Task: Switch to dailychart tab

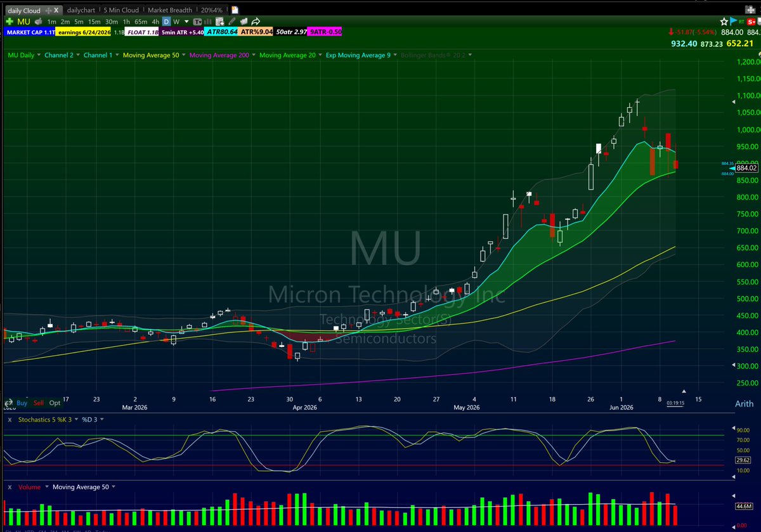Action: point(81,10)
